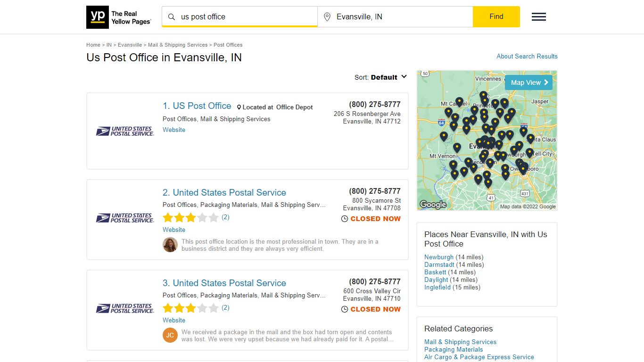Open Baskett nearby place link

tap(435, 272)
